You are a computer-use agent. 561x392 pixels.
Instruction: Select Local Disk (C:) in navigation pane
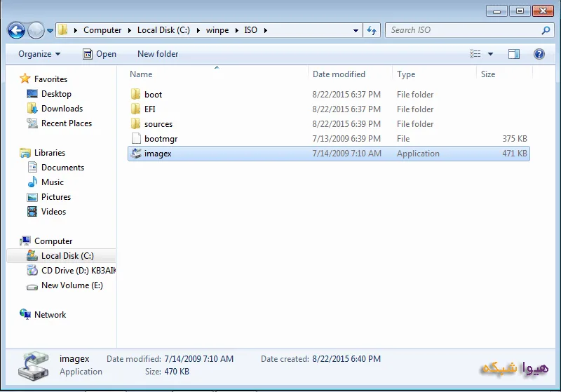pos(61,256)
